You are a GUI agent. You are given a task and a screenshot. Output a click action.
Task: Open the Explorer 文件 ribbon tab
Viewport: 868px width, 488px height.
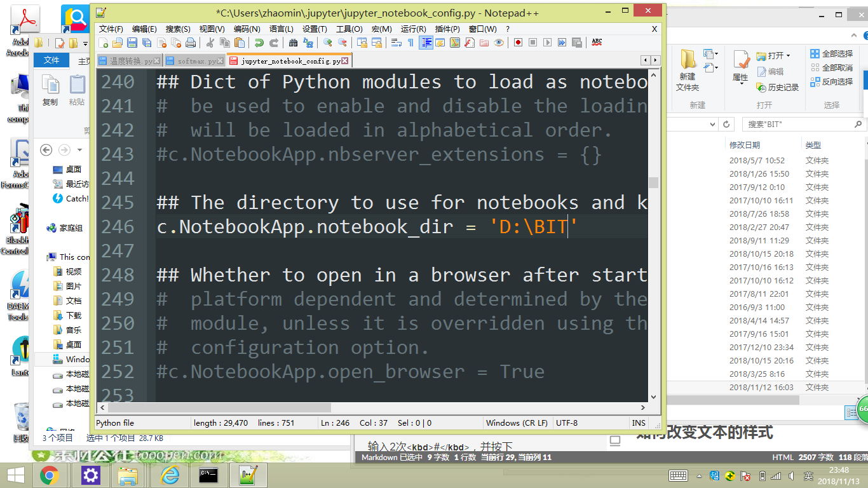pos(51,60)
